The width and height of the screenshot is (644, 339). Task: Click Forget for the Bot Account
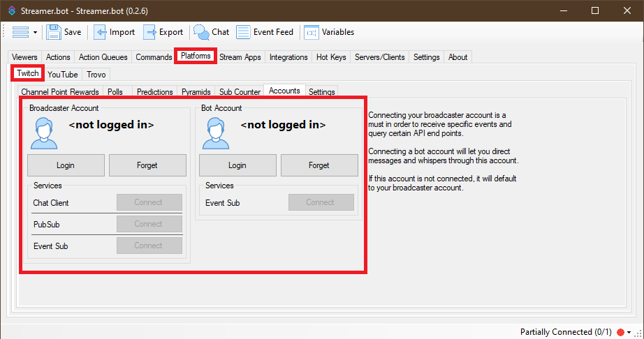319,165
